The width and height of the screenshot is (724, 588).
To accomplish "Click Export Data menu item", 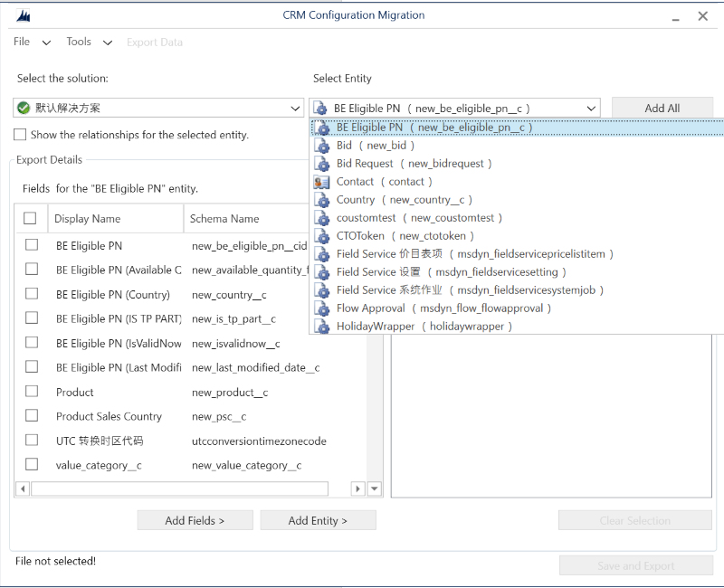I will (x=155, y=43).
